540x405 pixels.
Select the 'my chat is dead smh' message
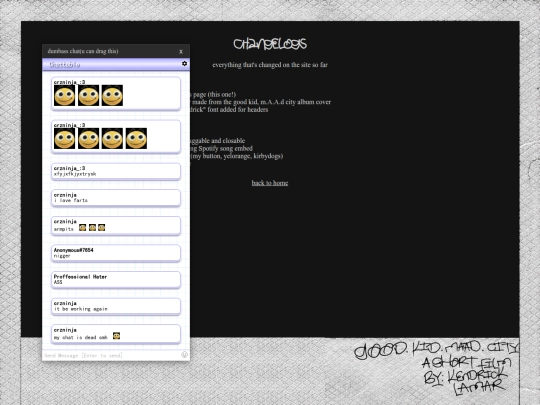point(116,334)
